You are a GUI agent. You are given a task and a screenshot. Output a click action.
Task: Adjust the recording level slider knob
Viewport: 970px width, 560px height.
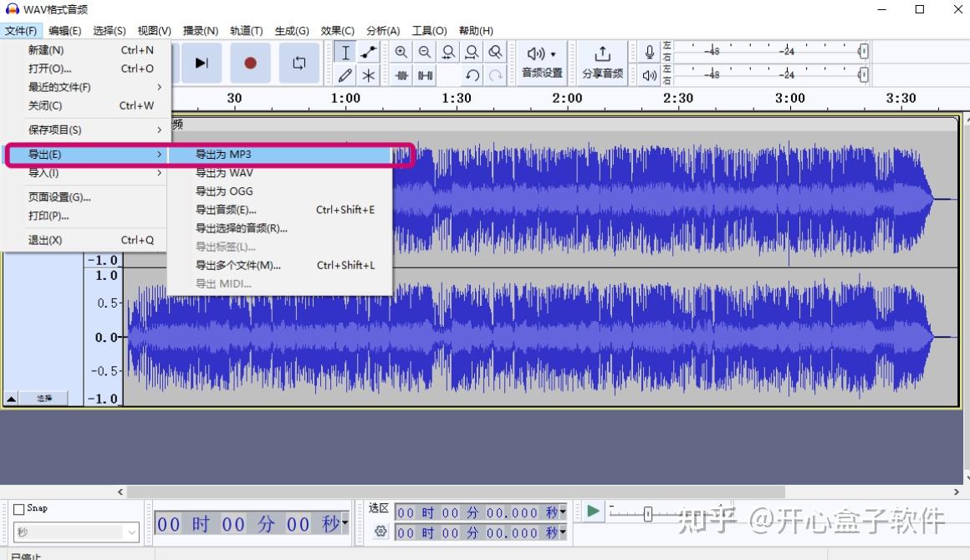pos(863,51)
